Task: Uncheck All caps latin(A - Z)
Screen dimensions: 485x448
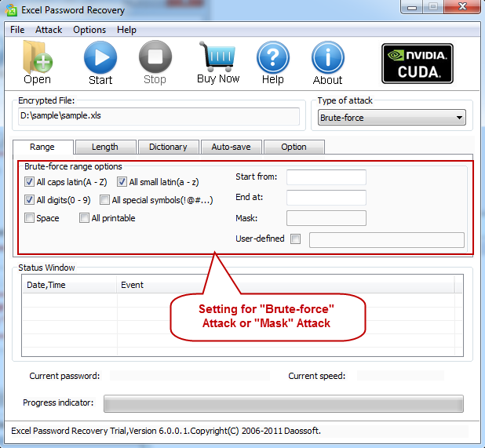Action: [x=29, y=182]
